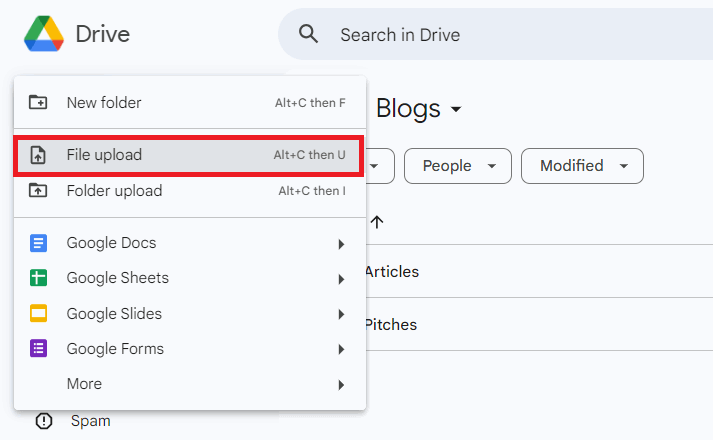
Task: Click the Google Forms icon
Action: [x=38, y=349]
